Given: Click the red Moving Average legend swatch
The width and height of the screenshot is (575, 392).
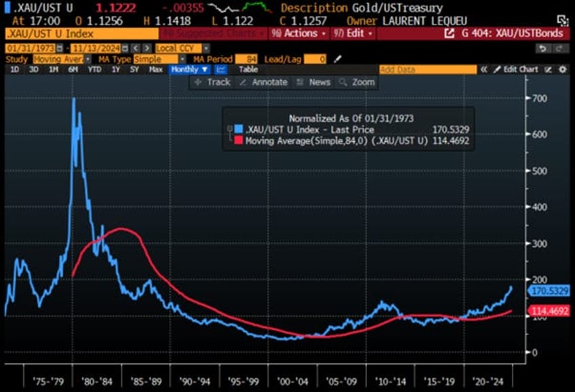Looking at the screenshot, I should (x=238, y=141).
